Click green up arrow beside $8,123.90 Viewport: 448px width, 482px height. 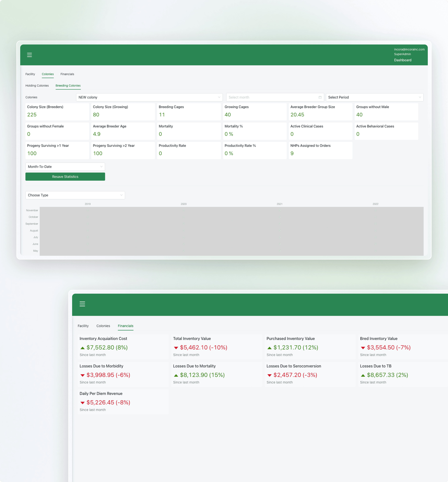[x=176, y=375]
